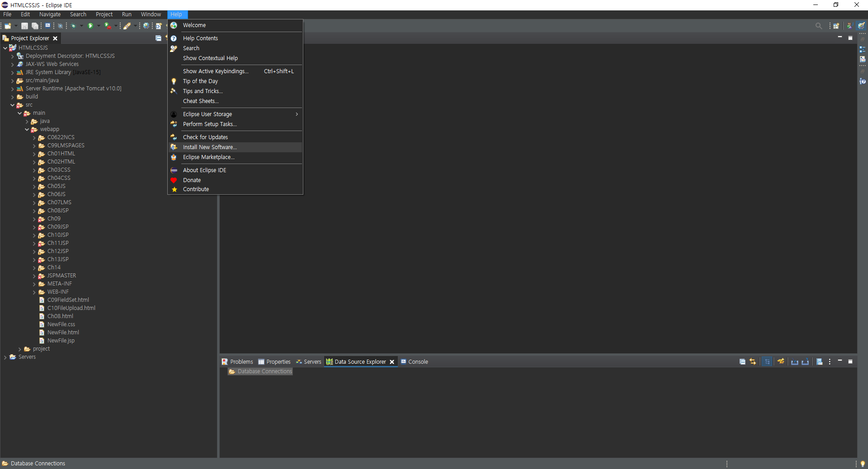
Task: Click the New wizard toolbar icon
Action: pyautogui.click(x=8, y=26)
